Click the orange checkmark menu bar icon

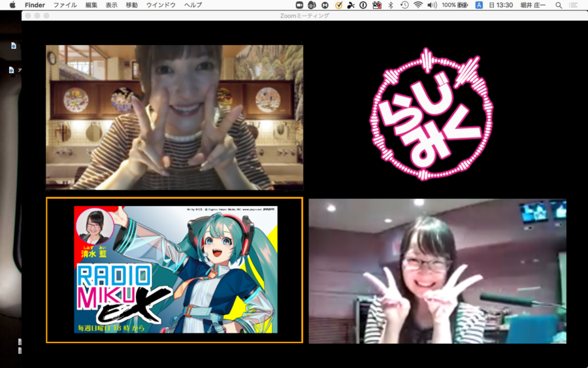[338, 5]
